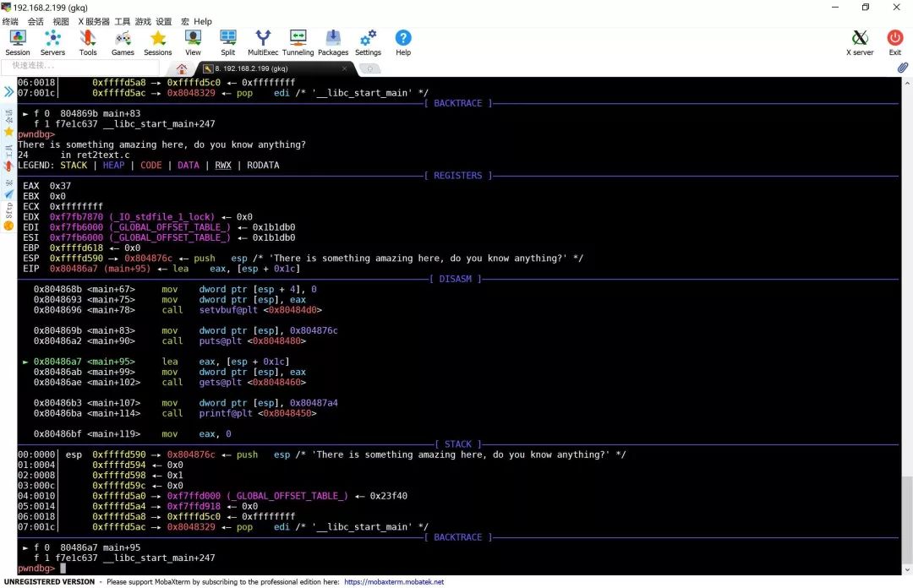Viewport: 913px width, 588px height.
Task: Launch the Games toolbar icon
Action: point(123,43)
